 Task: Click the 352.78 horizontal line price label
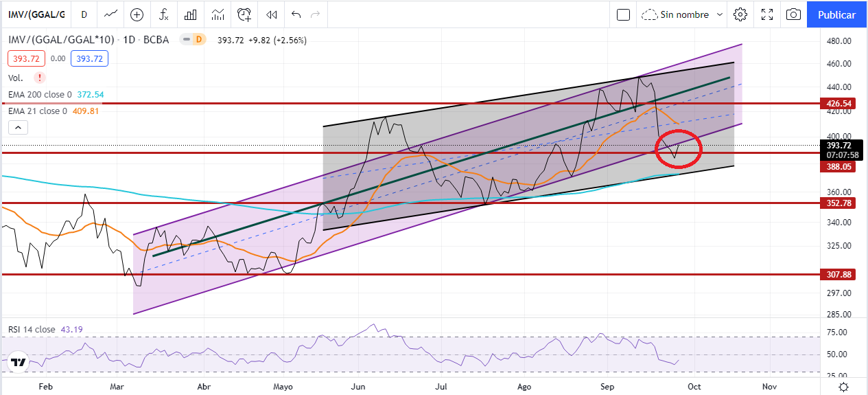(838, 203)
